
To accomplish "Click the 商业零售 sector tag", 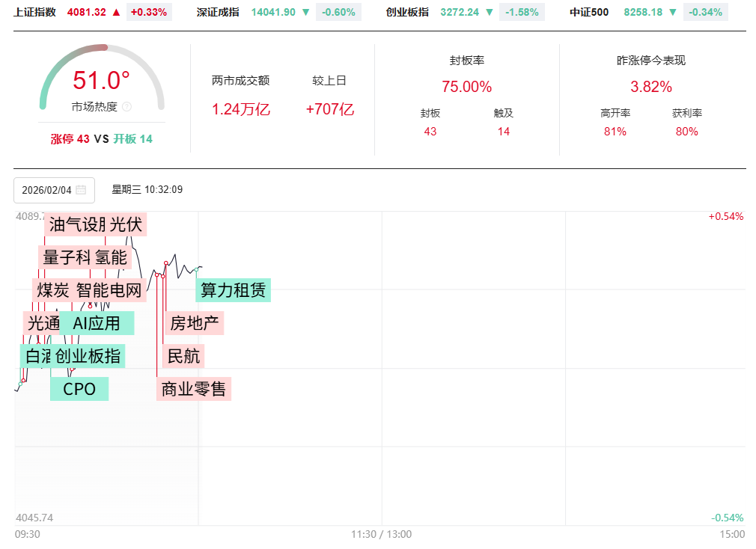I will tap(194, 389).
